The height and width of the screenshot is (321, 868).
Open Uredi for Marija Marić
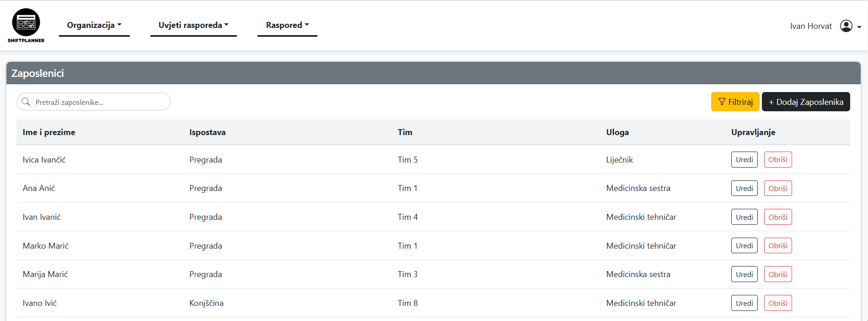(744, 274)
